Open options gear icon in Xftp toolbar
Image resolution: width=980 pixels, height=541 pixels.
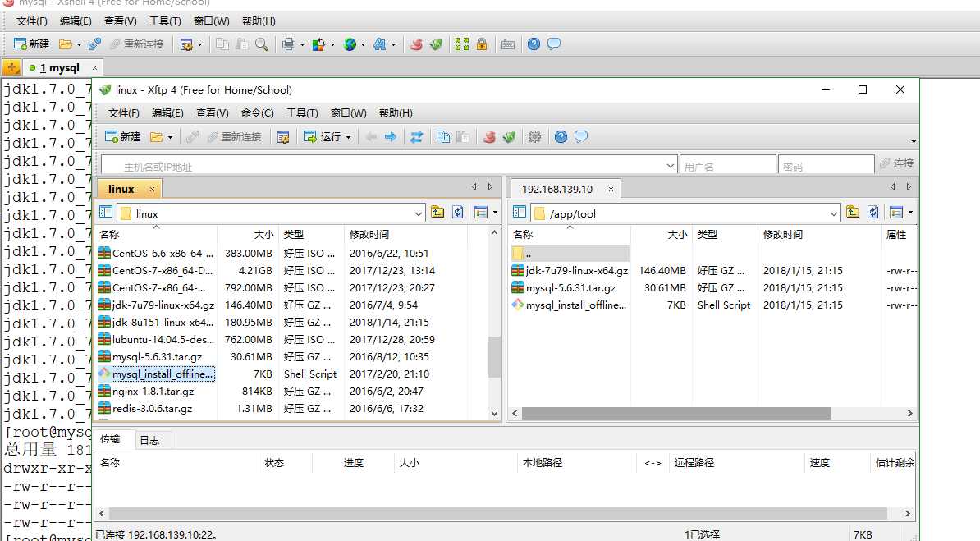pyautogui.click(x=534, y=137)
